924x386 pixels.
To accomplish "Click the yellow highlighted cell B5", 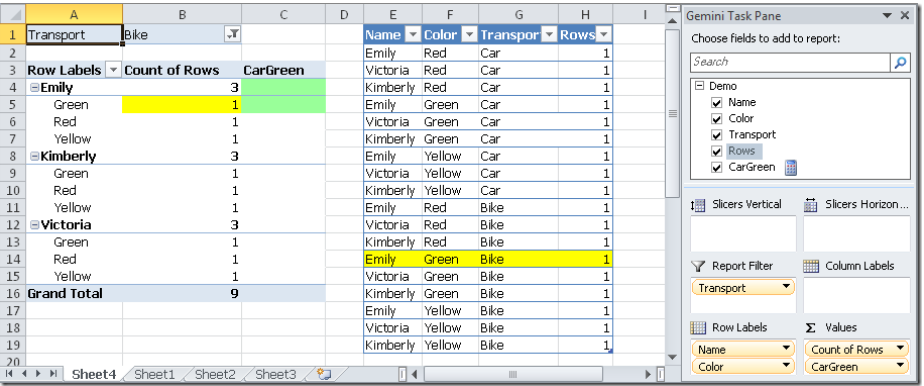I will click(182, 105).
